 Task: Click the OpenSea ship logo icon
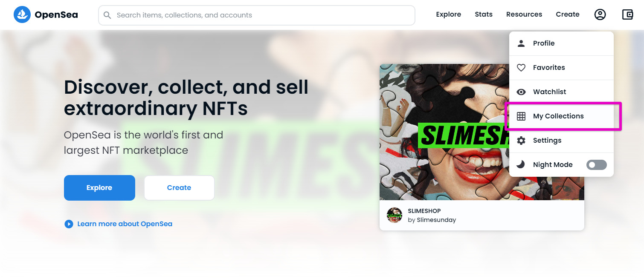(x=22, y=15)
